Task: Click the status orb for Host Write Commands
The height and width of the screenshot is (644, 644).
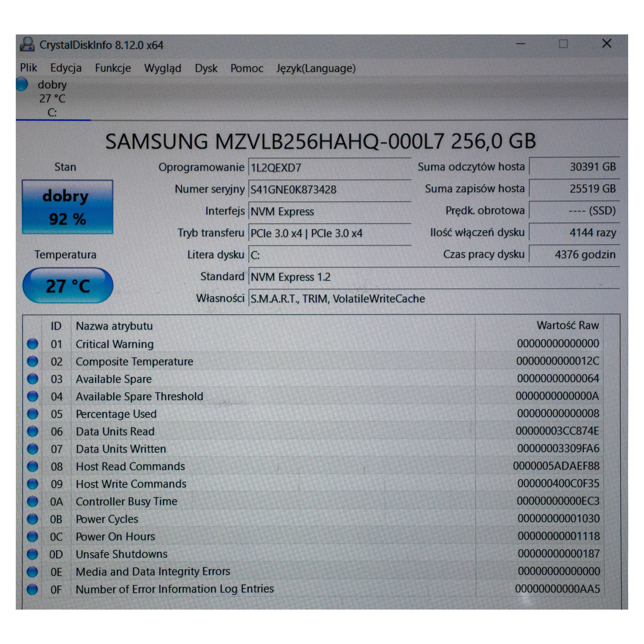Action: point(32,484)
